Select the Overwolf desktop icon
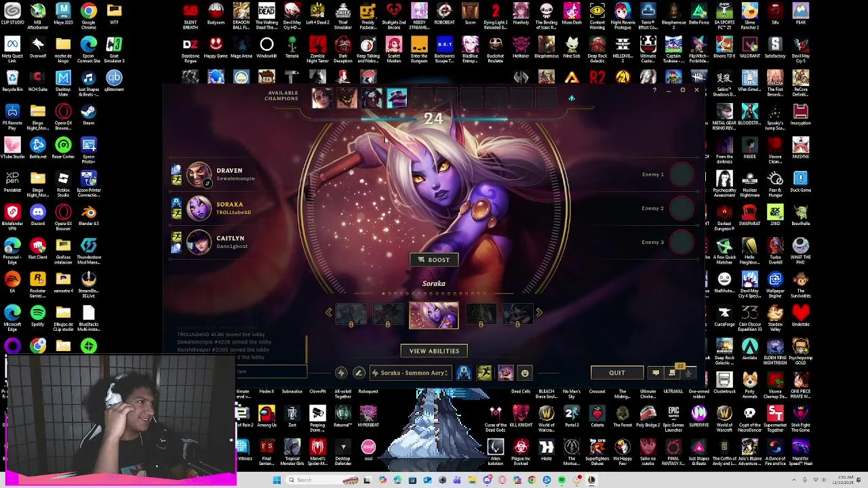 [38, 47]
